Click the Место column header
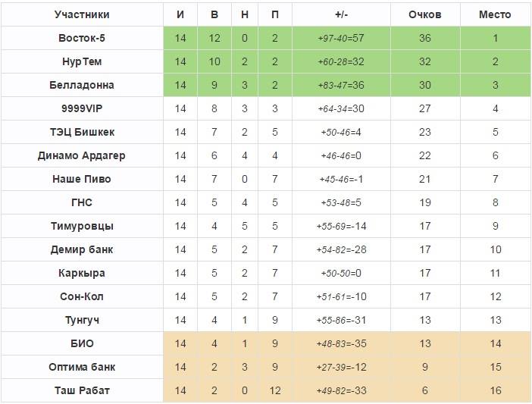The width and height of the screenshot is (532, 404). (495, 14)
